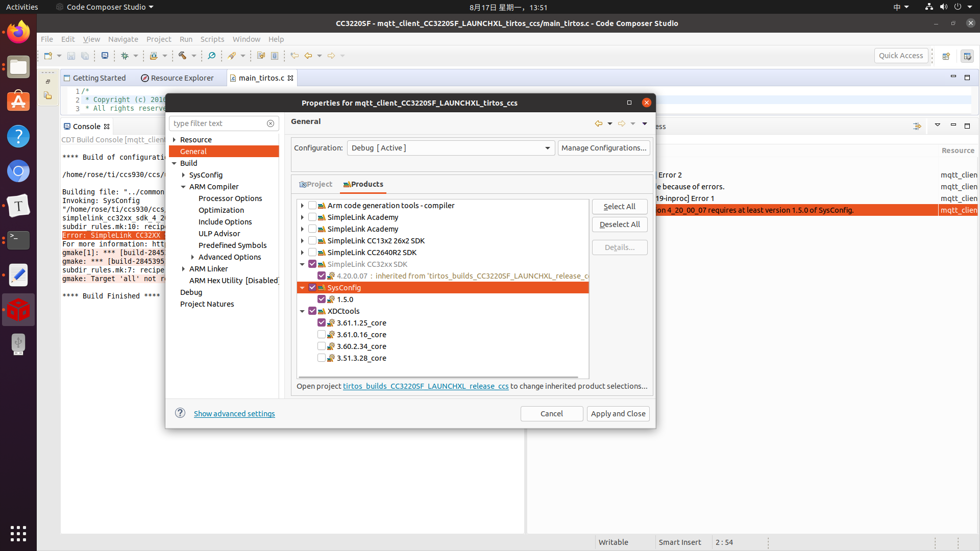Click the Build hammer icon
The image size is (980, 551).
182,56
